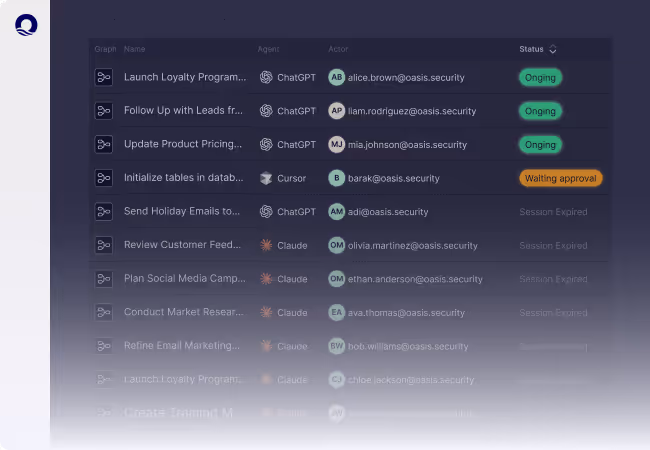Open Launch Loyalty Program name by alice.brown

pyautogui.click(x=185, y=77)
